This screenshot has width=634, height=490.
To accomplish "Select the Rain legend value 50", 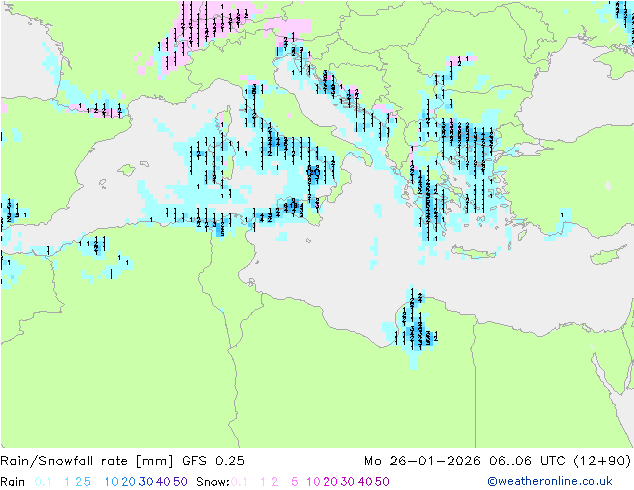I will [180, 482].
